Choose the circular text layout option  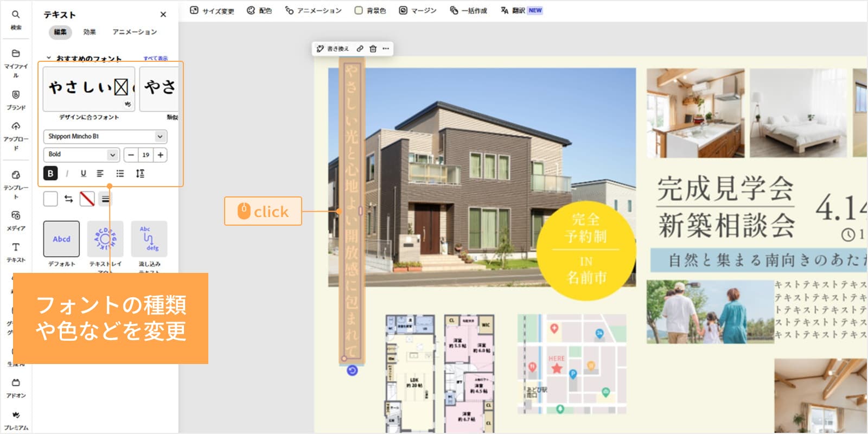coord(105,239)
